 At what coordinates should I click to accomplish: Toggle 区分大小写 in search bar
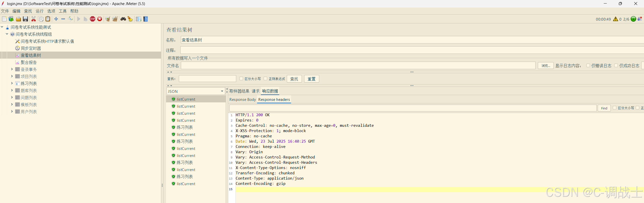(241, 78)
